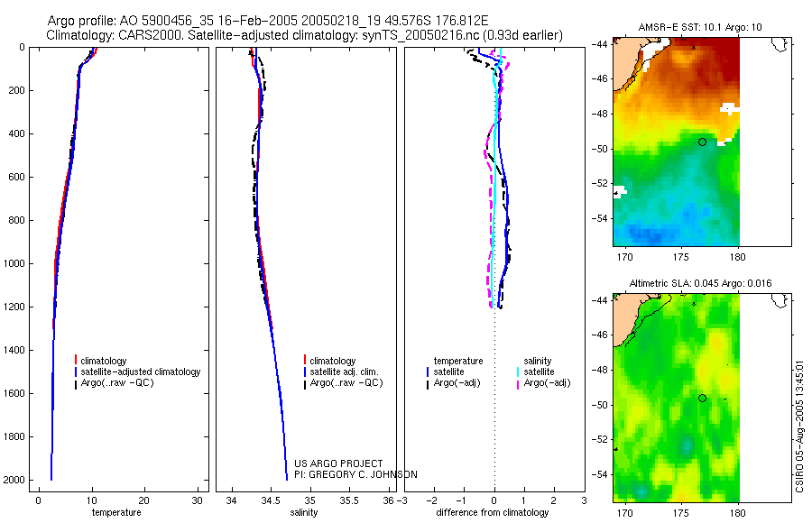Click the US ARGO PROJECT text
Screen dimensions: 812x523
(338, 463)
